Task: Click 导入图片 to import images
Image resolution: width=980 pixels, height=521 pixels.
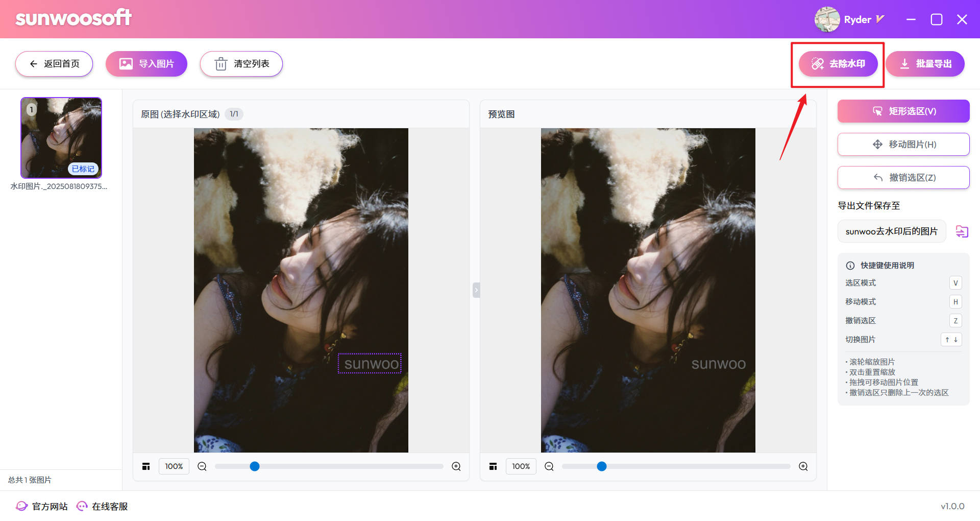Action: (x=146, y=64)
